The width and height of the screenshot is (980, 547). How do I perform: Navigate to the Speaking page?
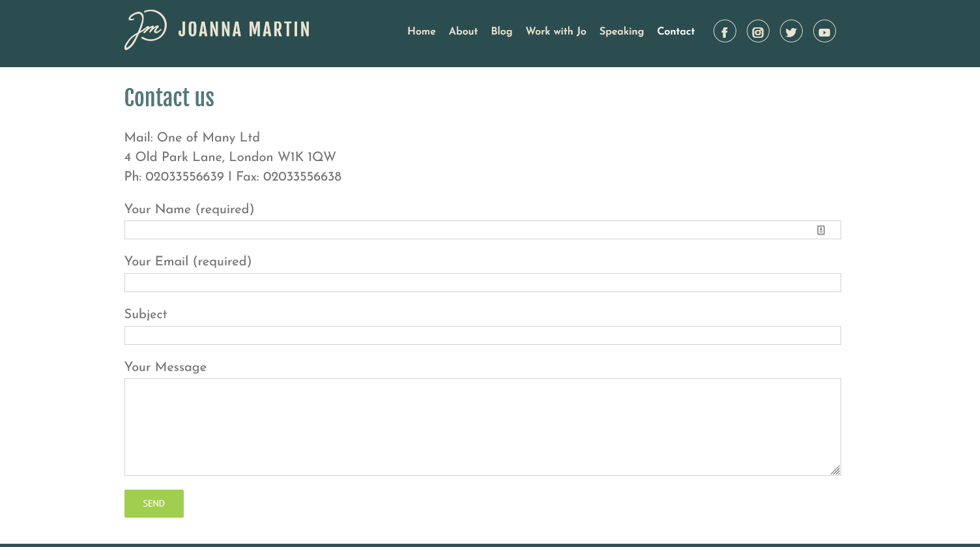click(x=621, y=31)
